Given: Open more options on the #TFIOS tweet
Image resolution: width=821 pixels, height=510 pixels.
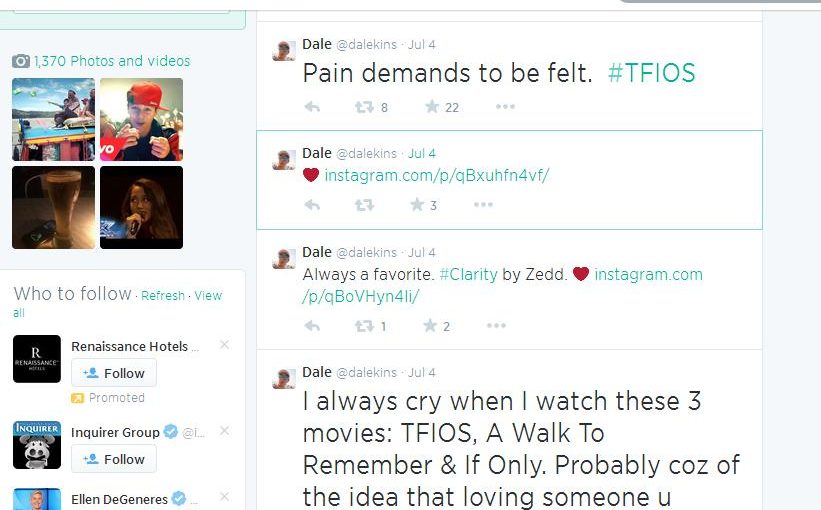Looking at the screenshot, I should pyautogui.click(x=505, y=107).
